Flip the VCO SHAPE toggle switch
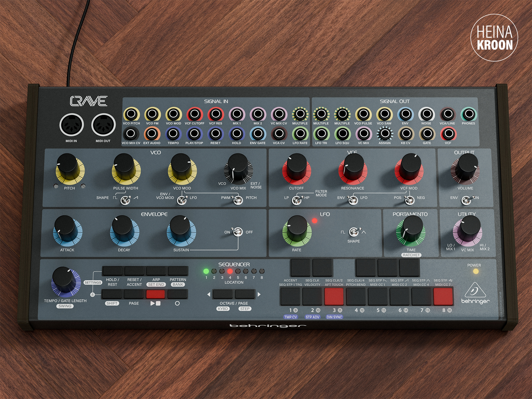 [x=125, y=199]
